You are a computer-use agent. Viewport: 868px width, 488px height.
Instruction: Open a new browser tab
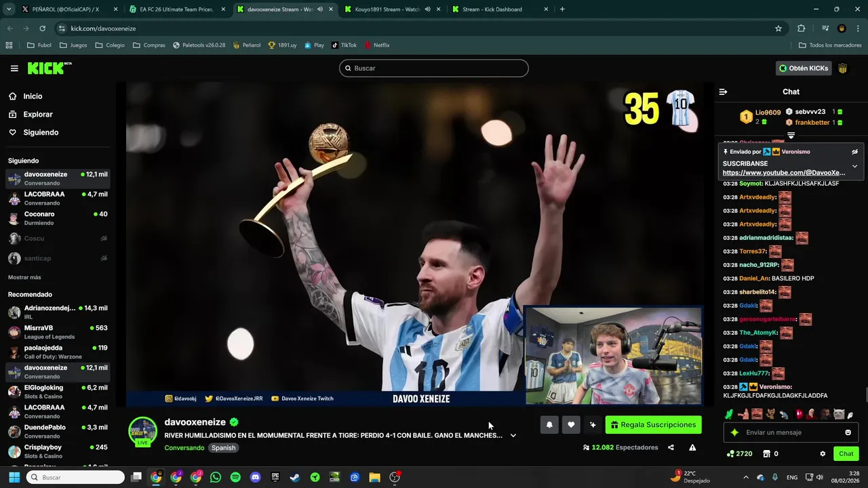coord(562,9)
